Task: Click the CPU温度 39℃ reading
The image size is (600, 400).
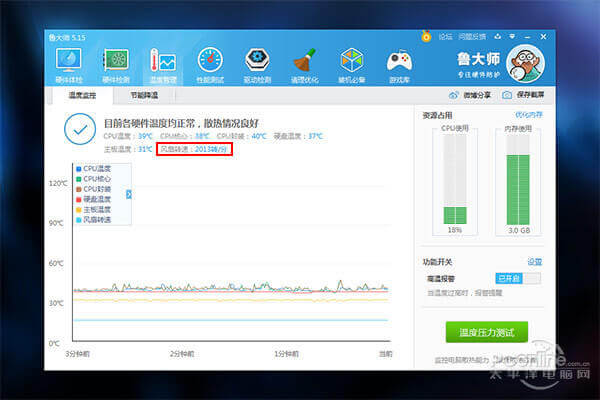Action: click(128, 136)
